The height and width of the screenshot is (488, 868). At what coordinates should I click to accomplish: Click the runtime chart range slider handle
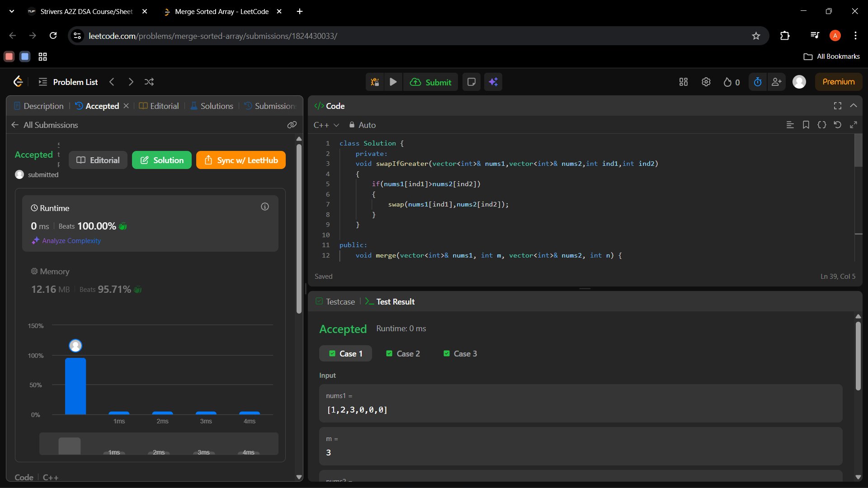[x=69, y=446]
